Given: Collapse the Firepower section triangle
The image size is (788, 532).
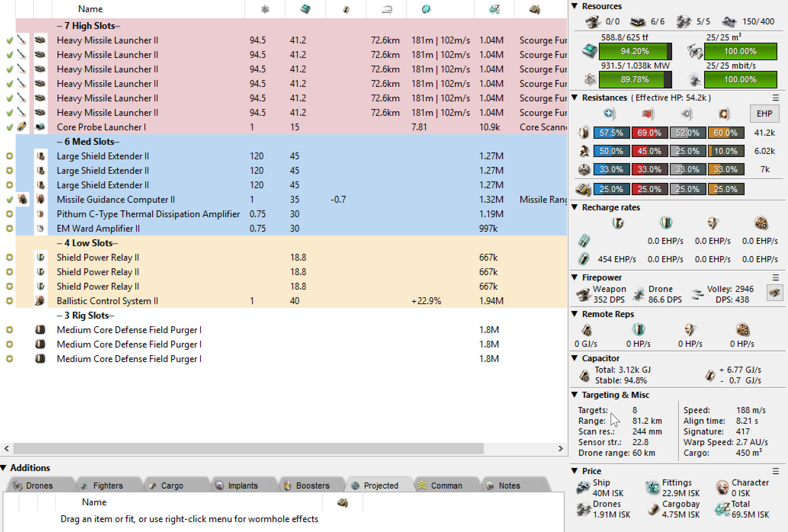Looking at the screenshot, I should [575, 277].
